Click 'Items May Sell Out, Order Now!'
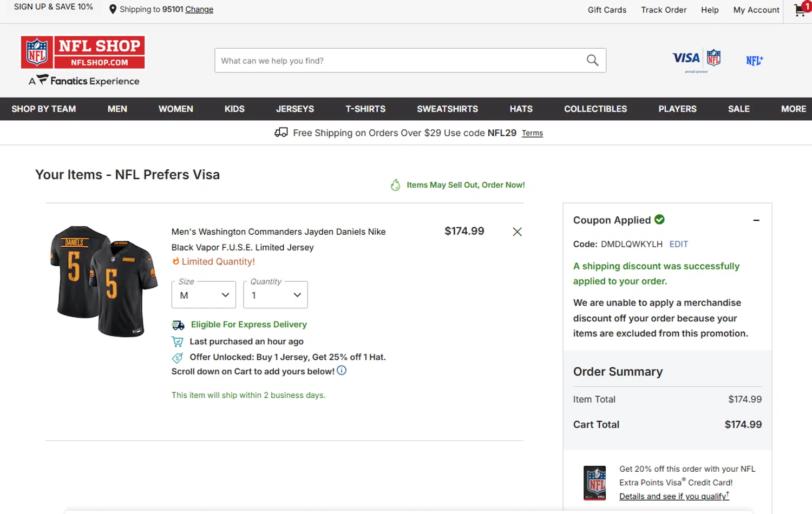 (x=466, y=185)
